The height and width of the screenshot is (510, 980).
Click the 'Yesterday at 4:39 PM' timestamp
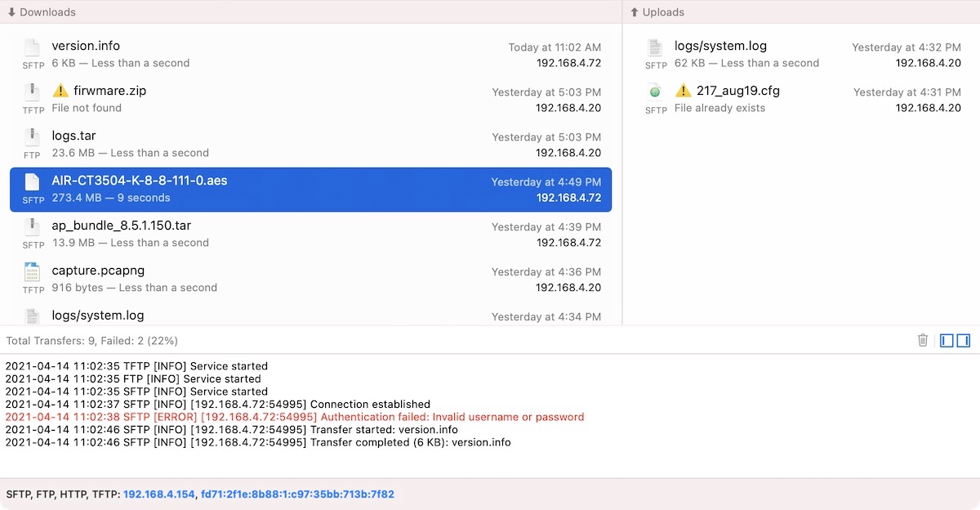click(x=546, y=227)
